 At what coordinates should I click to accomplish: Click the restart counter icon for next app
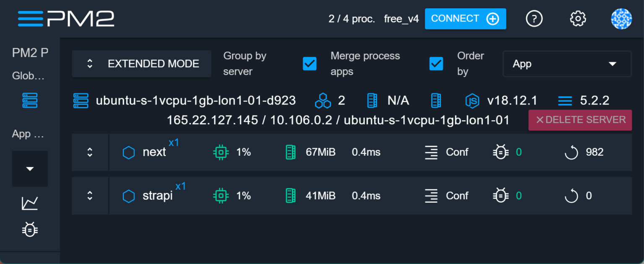tap(571, 152)
